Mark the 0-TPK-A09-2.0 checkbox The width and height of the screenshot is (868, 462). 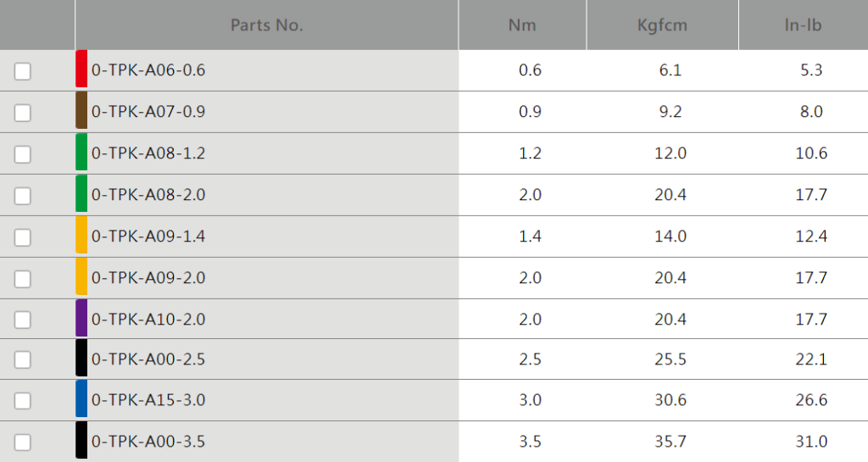tap(23, 278)
